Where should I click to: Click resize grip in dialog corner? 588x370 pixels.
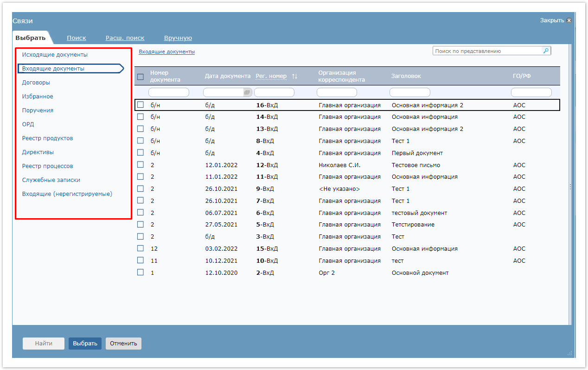tap(570, 354)
